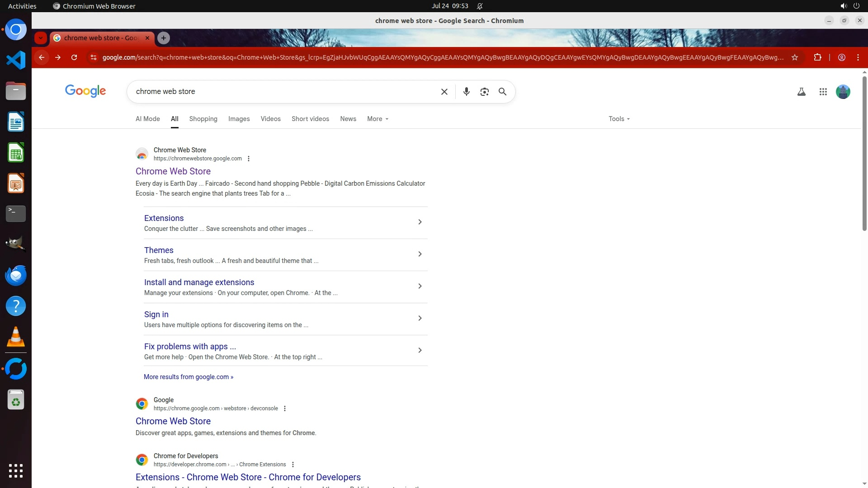Open the Extensions puzzle icon
Viewport: 868px width, 488px height.
[x=817, y=57]
